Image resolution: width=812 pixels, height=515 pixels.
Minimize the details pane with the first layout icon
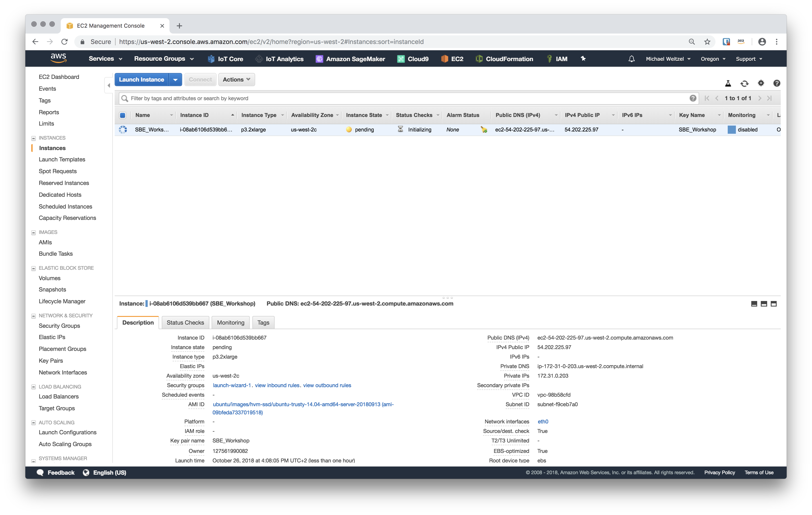pyautogui.click(x=754, y=304)
